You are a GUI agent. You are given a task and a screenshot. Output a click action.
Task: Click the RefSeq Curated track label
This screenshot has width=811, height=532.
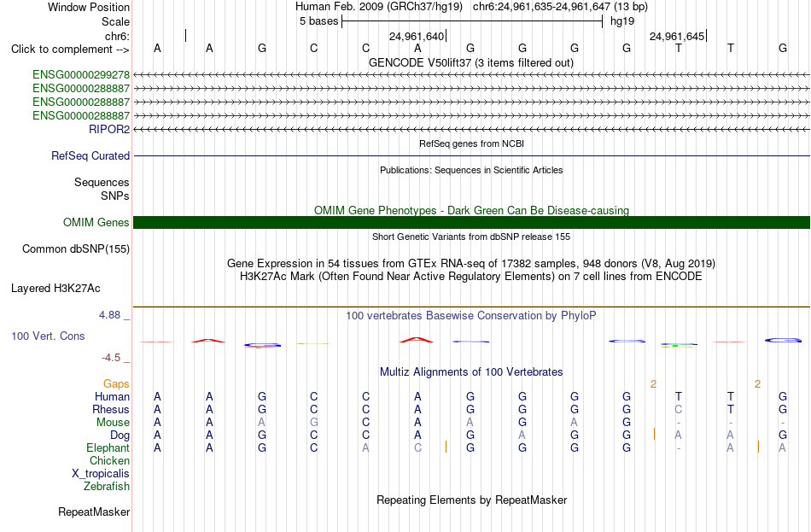pos(90,155)
